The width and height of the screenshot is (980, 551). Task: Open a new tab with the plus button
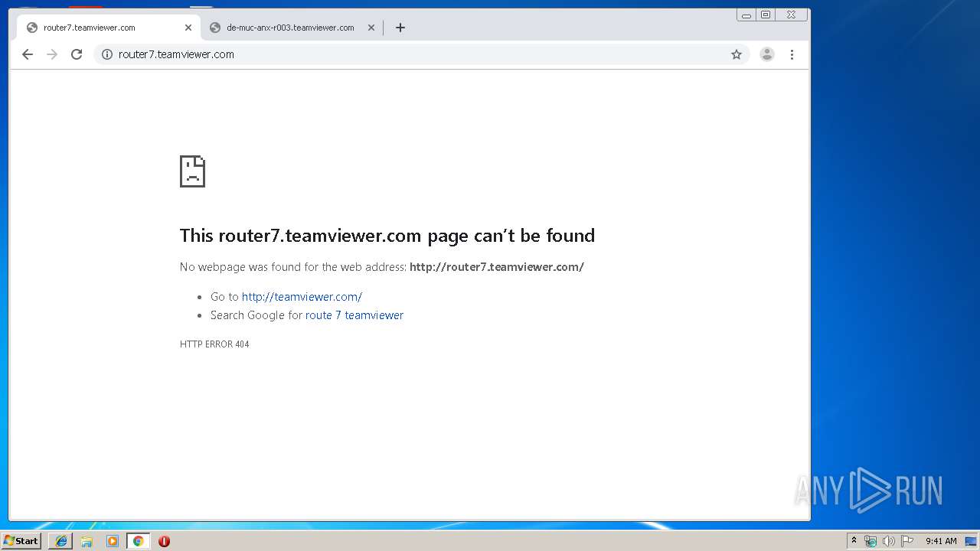click(400, 28)
